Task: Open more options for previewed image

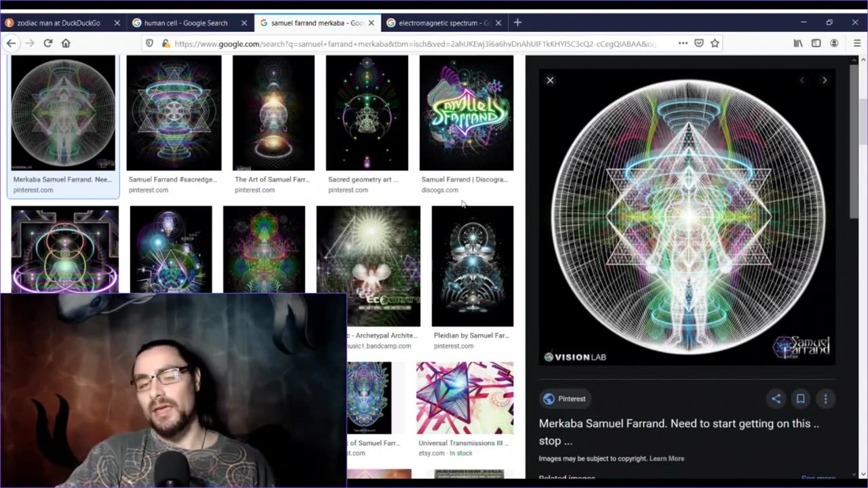Action: tap(825, 399)
